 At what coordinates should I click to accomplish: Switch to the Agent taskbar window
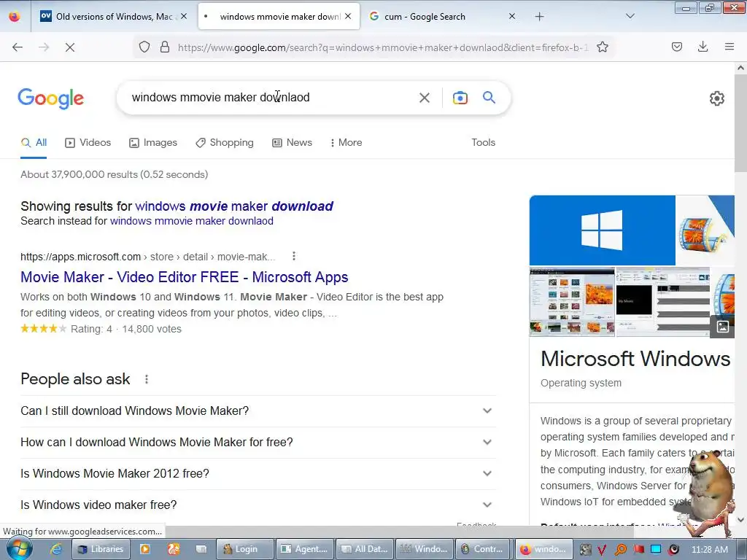coord(305,549)
